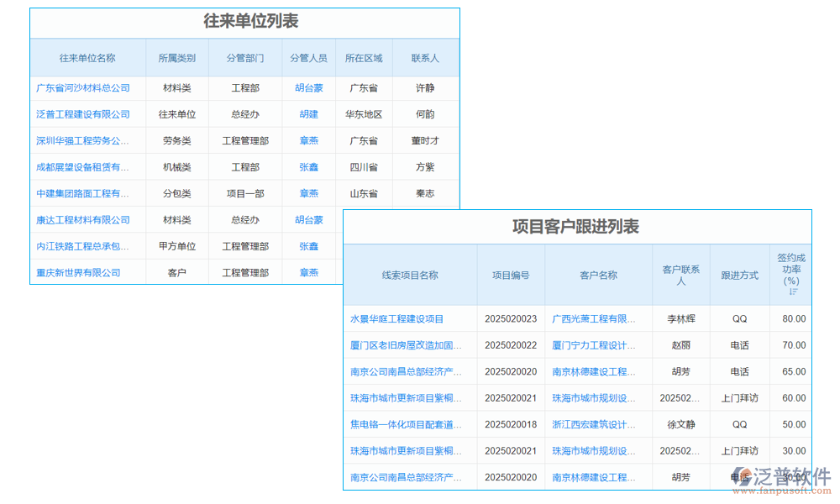Open www.fanpusoft.com website link

click(782, 491)
